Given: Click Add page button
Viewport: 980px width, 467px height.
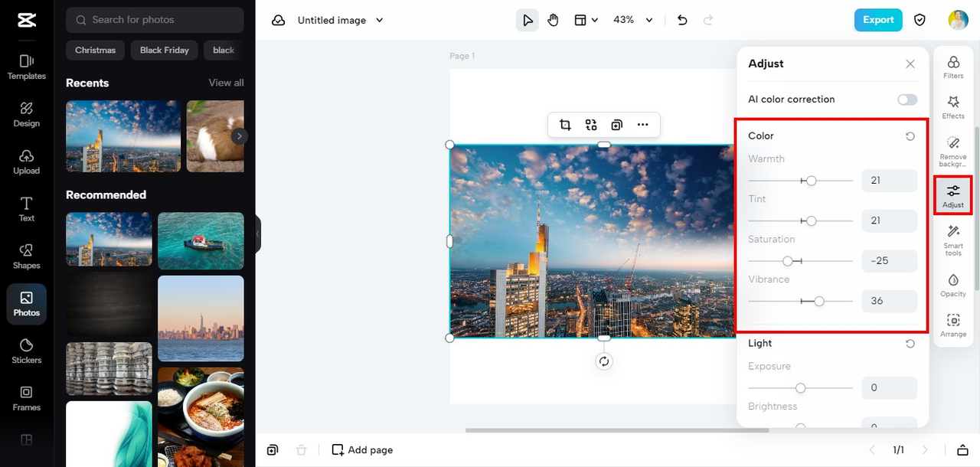Looking at the screenshot, I should pos(362,449).
